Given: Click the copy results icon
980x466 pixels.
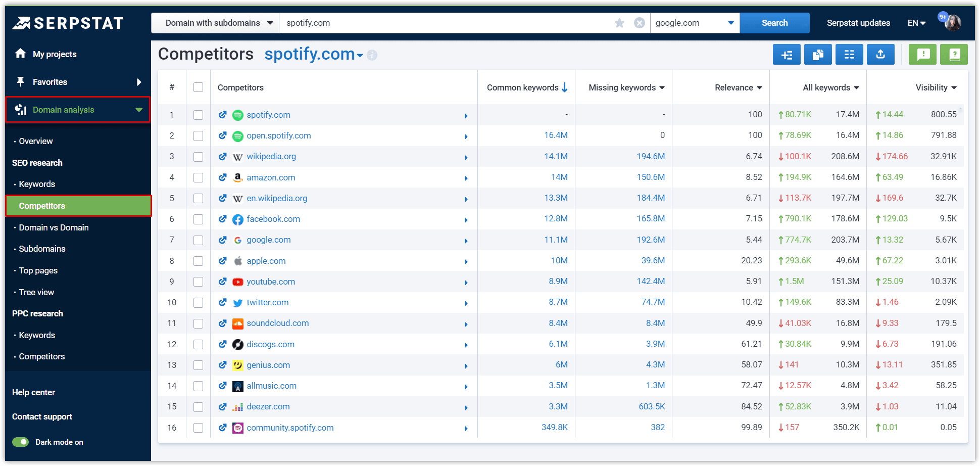Looking at the screenshot, I should pos(818,54).
